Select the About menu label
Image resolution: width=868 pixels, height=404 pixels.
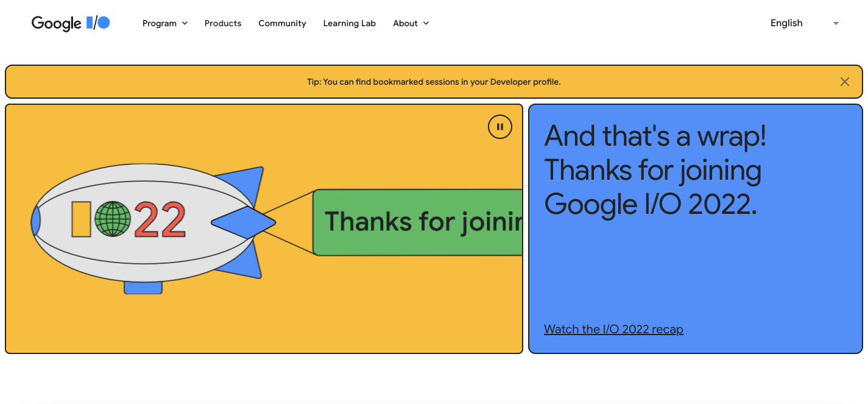point(405,23)
